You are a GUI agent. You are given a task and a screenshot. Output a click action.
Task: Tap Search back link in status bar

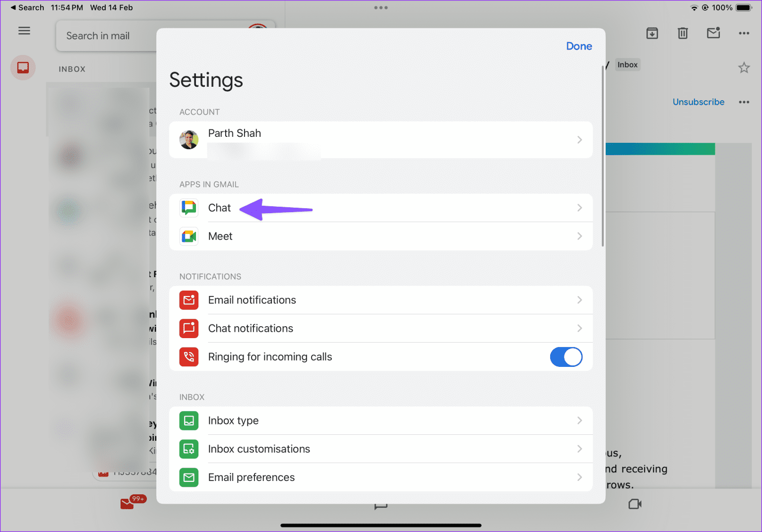[x=27, y=7]
